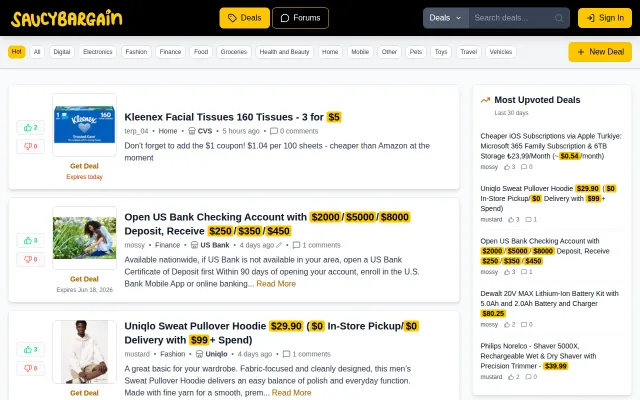
Task: Click Read More on the US Bank deal
Action: tap(276, 284)
